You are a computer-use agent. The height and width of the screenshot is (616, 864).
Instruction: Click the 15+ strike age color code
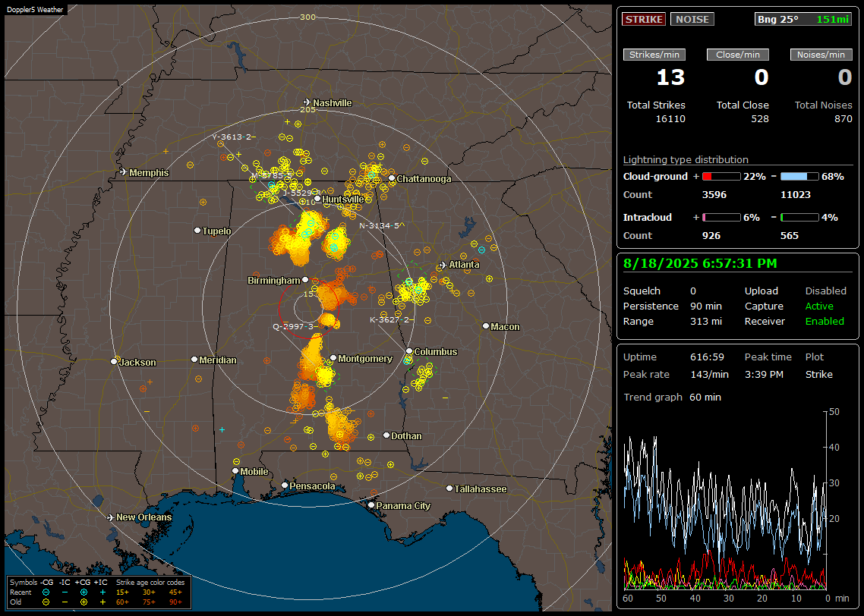(122, 592)
